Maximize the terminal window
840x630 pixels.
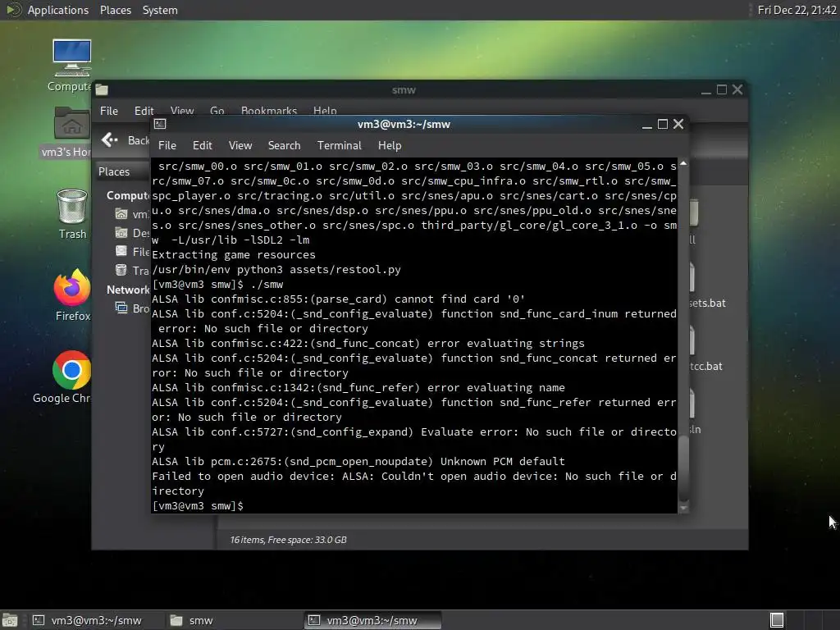point(663,125)
